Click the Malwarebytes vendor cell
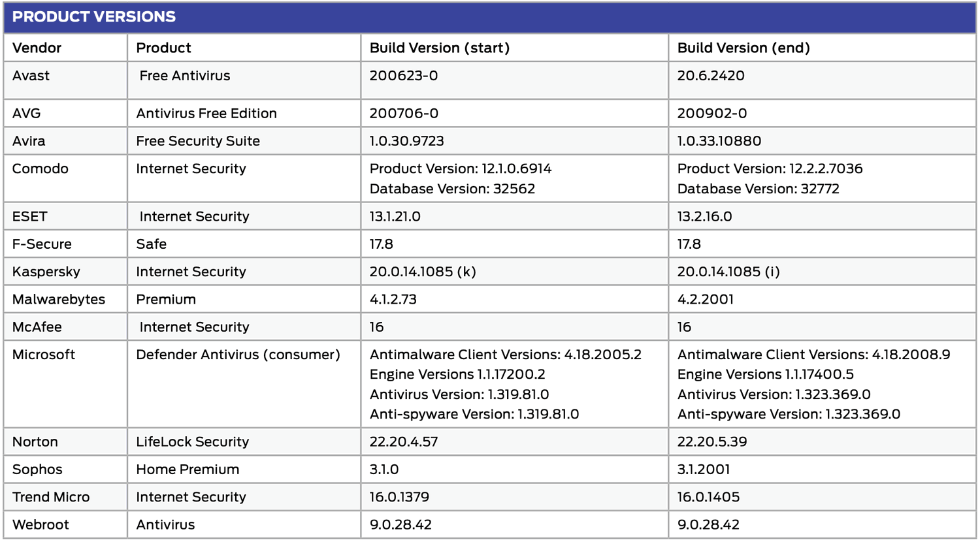The width and height of the screenshot is (980, 542). point(59,299)
